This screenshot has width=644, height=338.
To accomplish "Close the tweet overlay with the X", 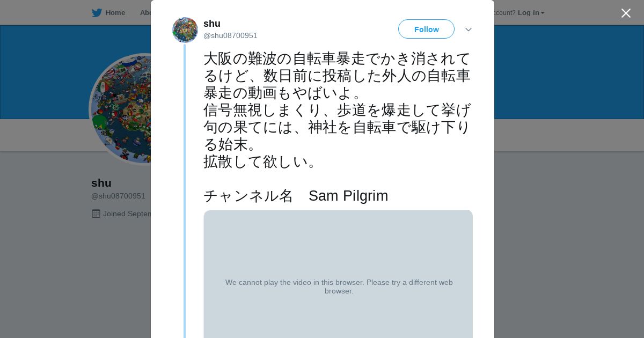I will [626, 13].
